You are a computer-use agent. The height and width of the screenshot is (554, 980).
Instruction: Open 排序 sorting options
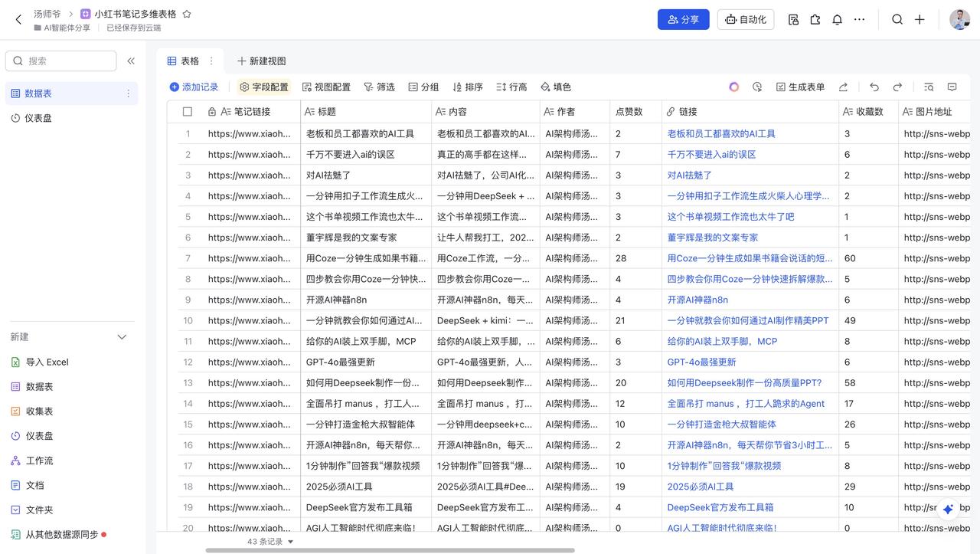[468, 87]
